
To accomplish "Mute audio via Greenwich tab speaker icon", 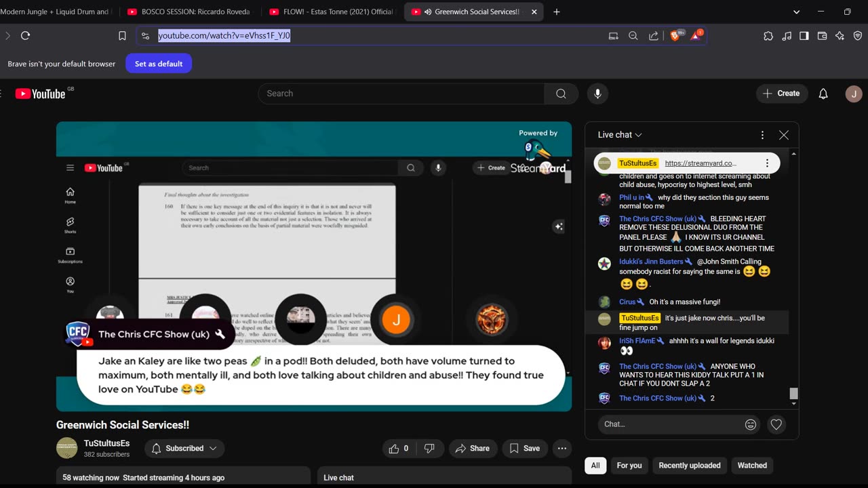I will point(429,12).
